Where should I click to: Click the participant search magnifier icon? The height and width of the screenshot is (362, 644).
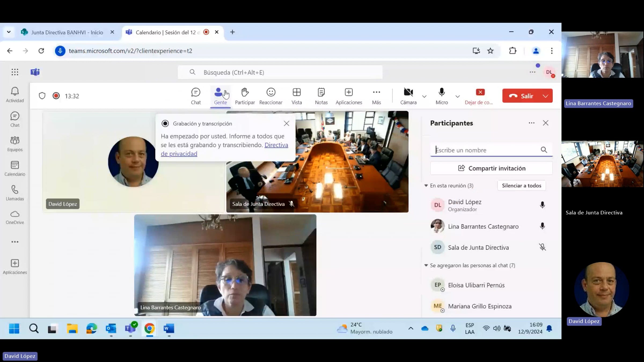tap(544, 150)
